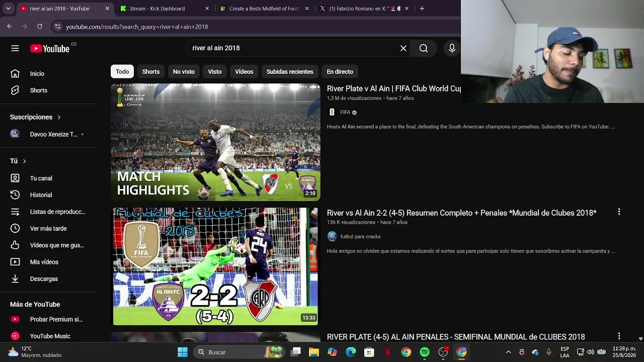Click the Chrome address bar URL
The width and height of the screenshot is (644, 362).
137,27
